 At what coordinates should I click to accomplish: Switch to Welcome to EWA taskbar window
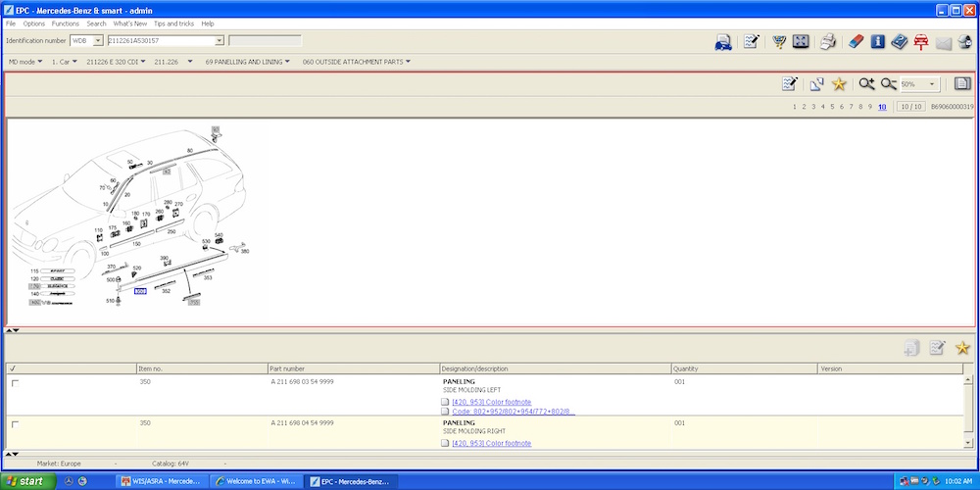(255, 481)
